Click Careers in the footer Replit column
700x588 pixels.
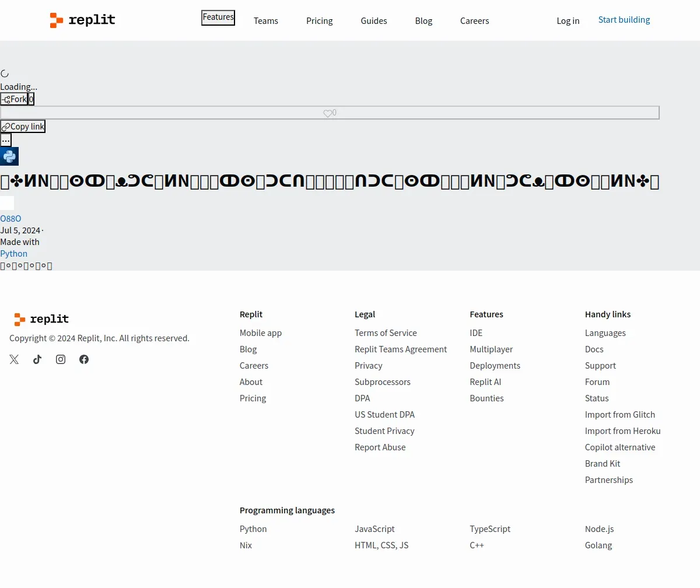(254, 366)
